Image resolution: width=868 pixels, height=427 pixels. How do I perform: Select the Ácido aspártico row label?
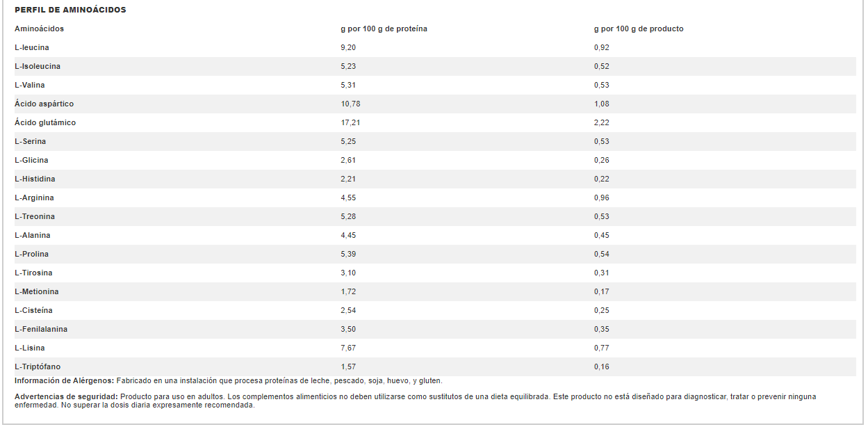pyautogui.click(x=44, y=104)
